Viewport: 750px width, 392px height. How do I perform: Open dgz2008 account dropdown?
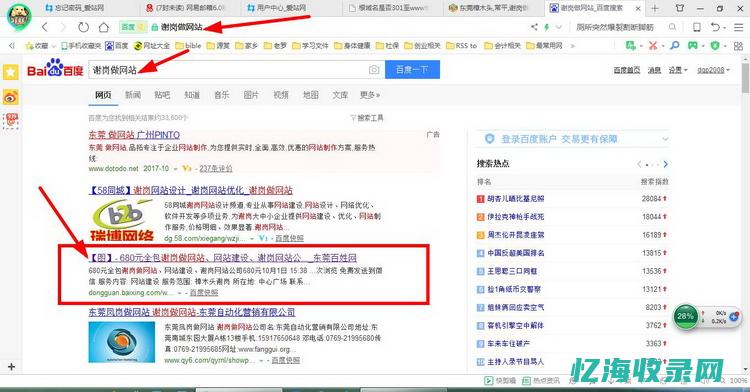(x=713, y=70)
